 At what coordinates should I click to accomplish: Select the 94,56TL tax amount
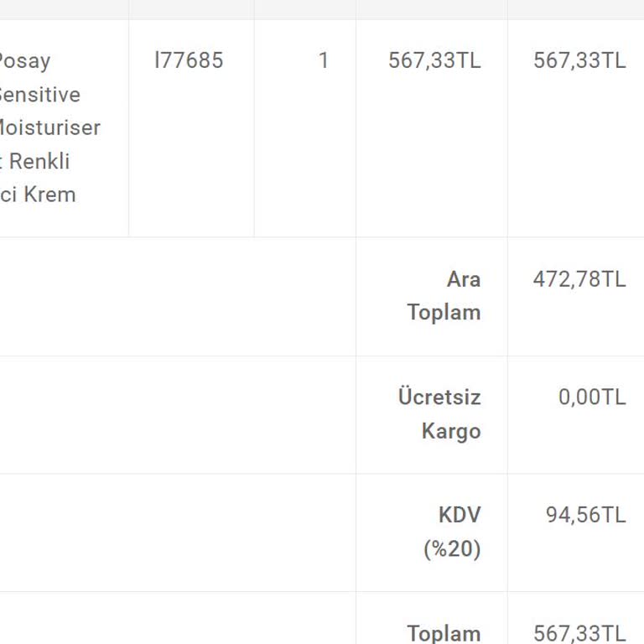click(x=585, y=515)
